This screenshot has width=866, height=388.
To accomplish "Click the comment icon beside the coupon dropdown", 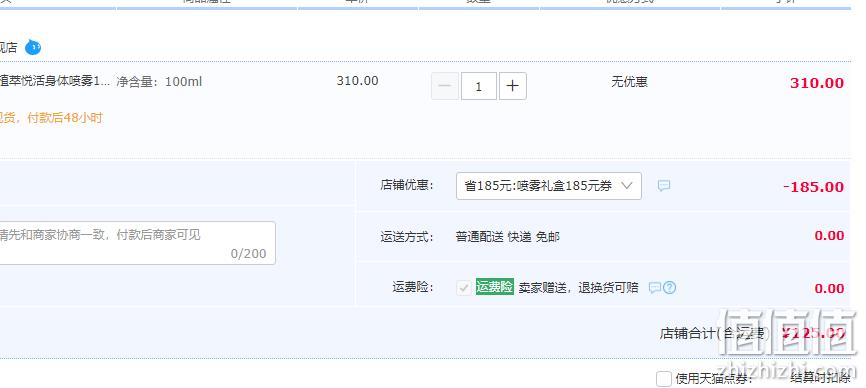I will [664, 186].
